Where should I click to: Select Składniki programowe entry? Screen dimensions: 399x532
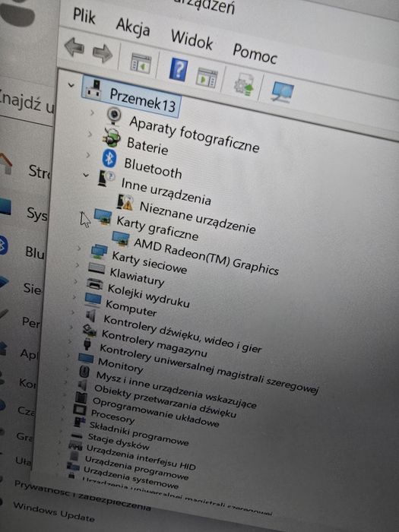[139, 433]
